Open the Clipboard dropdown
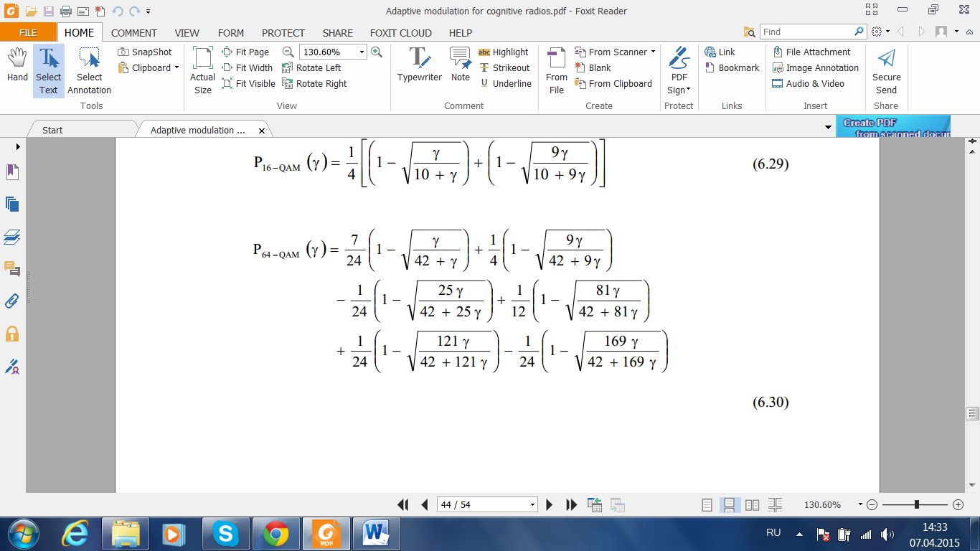This screenshot has height=551, width=980. (176, 68)
